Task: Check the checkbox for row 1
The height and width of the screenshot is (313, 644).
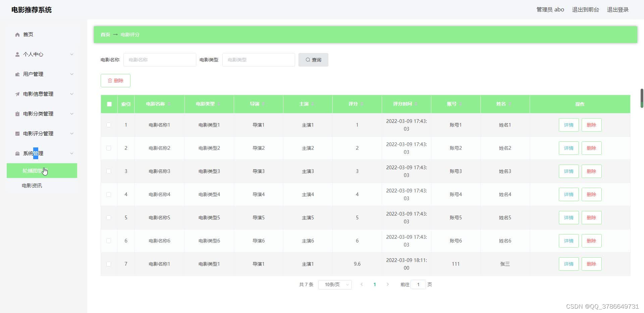Action: pyautogui.click(x=109, y=125)
